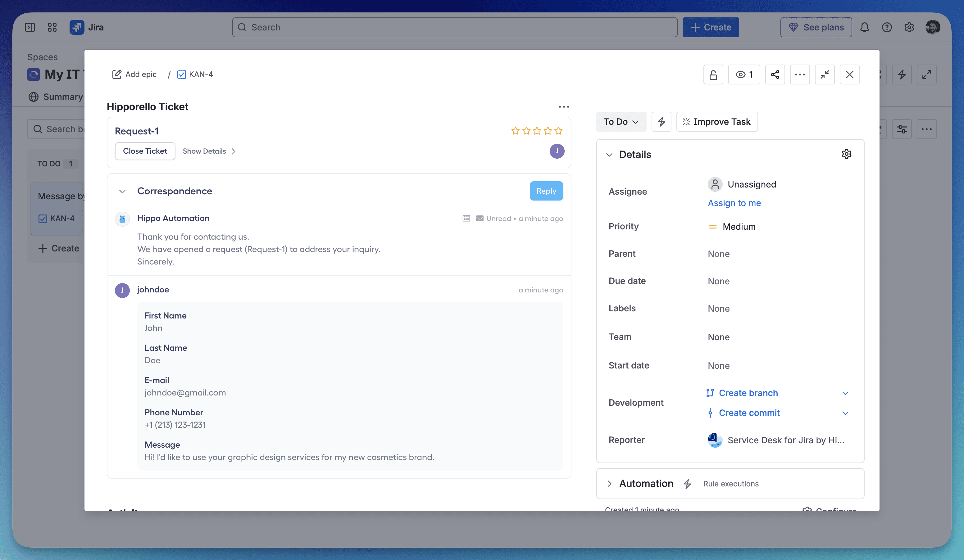This screenshot has height=560, width=964.
Task: Click the help question mark icon
Action: [887, 28]
